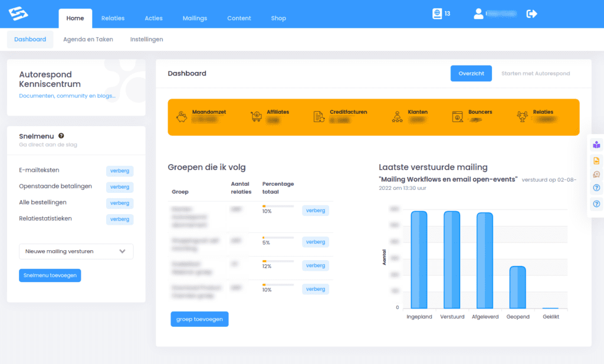Click the Groep column header
The image size is (604, 364).
(180, 191)
